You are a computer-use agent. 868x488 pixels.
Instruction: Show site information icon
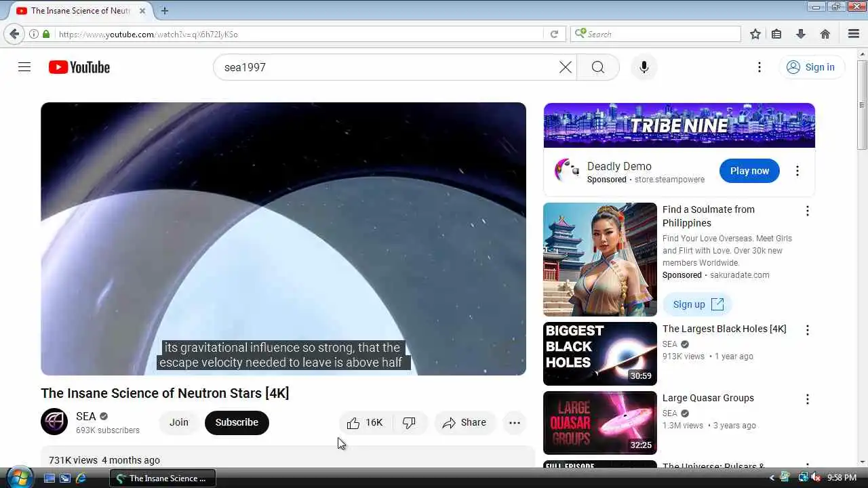33,34
